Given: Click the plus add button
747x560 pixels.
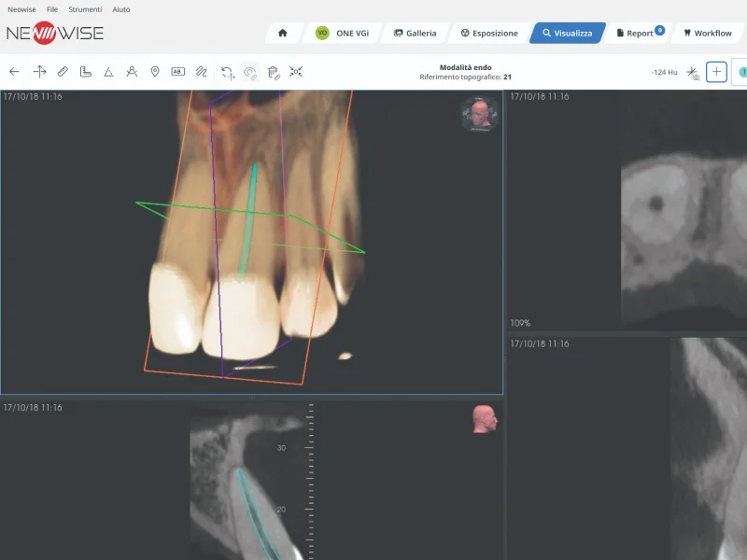Looking at the screenshot, I should 716,72.
